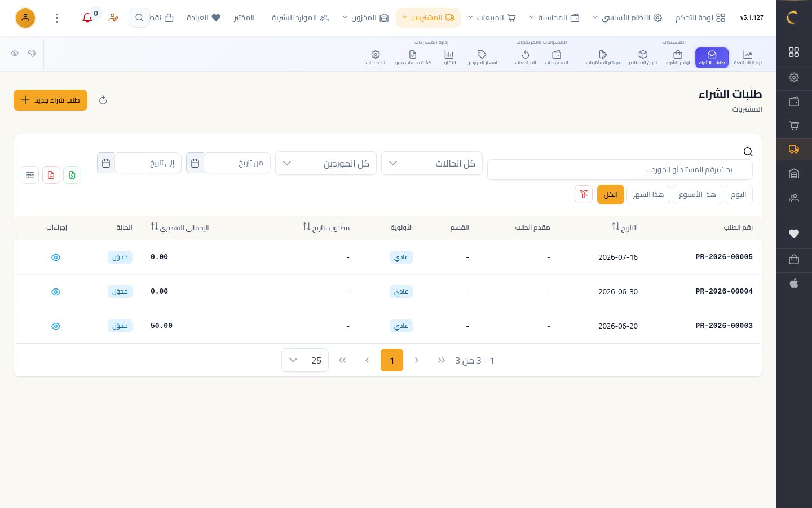The width and height of the screenshot is (812, 508).
Task: Go to pagination page 1
Action: (392, 360)
